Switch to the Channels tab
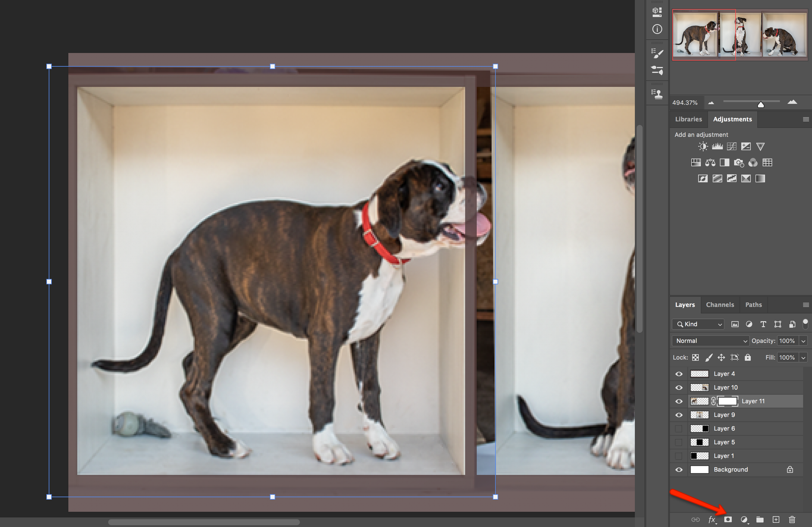The width and height of the screenshot is (812, 527). [720, 305]
